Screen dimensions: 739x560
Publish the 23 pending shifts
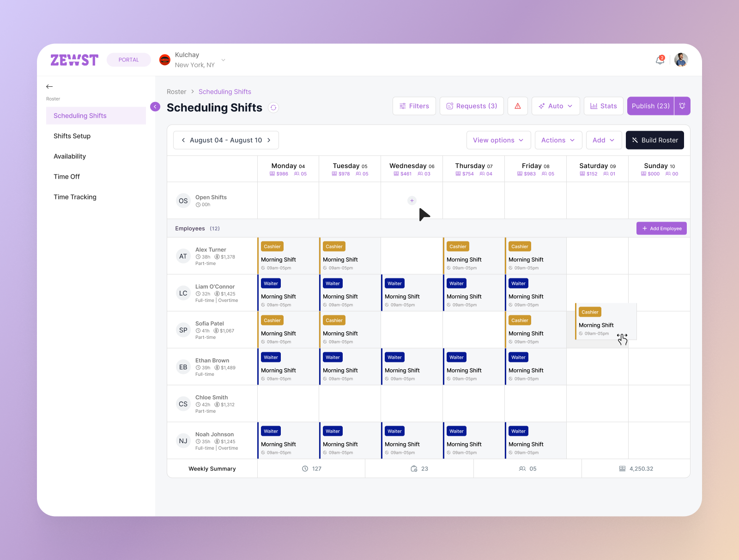(650, 106)
